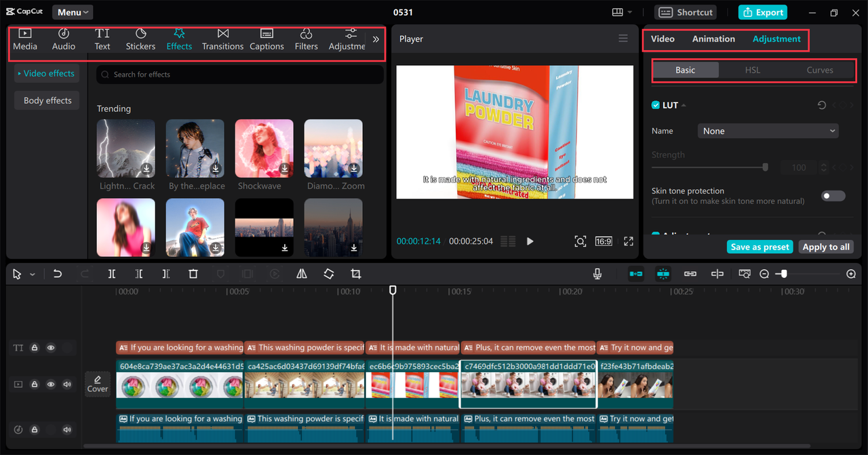
Task: Open the layout dropdown in title bar
Action: tap(622, 12)
